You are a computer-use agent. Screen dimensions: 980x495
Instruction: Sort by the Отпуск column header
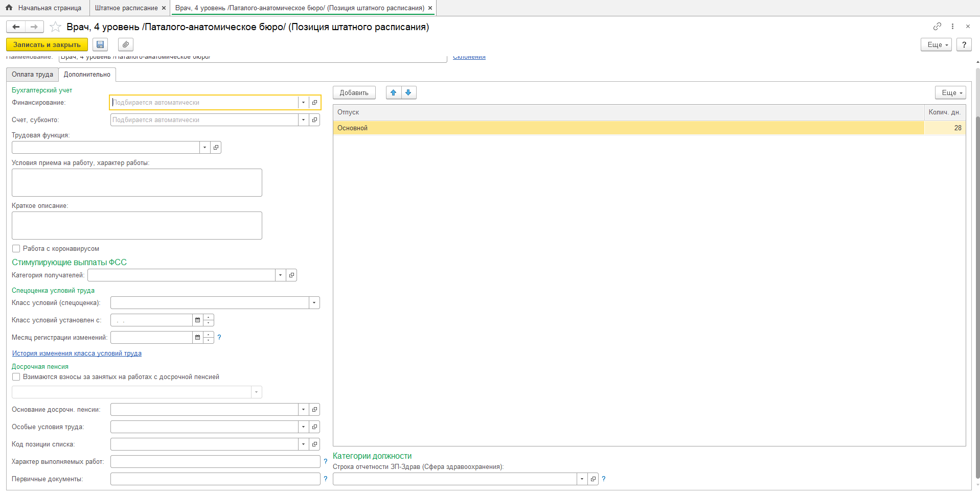[629, 112]
